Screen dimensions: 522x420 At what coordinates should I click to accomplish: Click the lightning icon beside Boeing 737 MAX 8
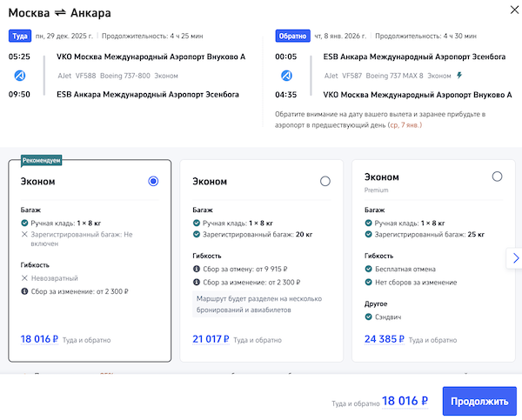click(459, 76)
